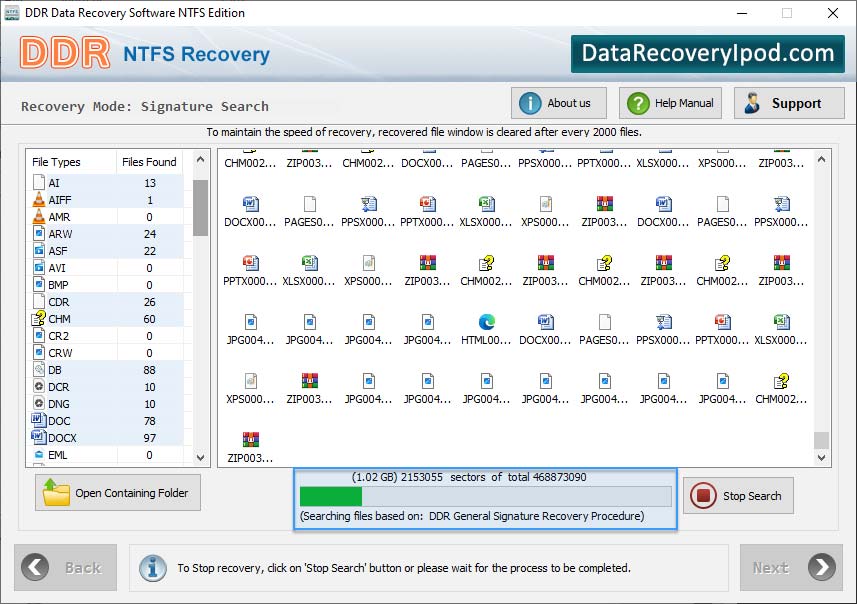Click the count 97 in the DOCX row

[x=150, y=437]
